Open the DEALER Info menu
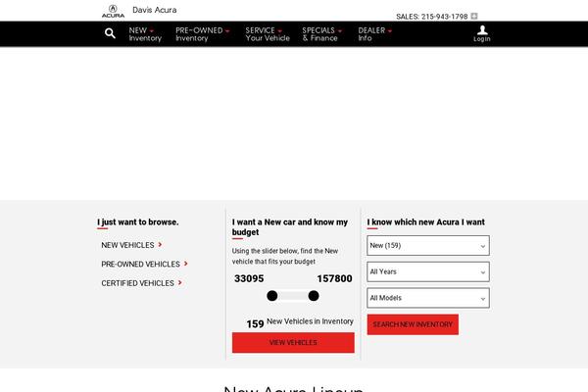This screenshot has width=588, height=392. [374, 34]
